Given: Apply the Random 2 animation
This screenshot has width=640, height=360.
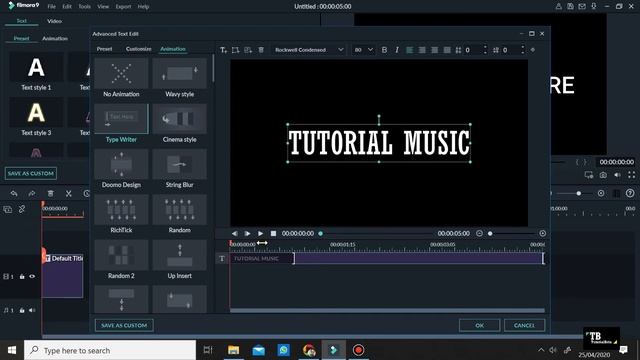Looking at the screenshot, I should [121, 260].
